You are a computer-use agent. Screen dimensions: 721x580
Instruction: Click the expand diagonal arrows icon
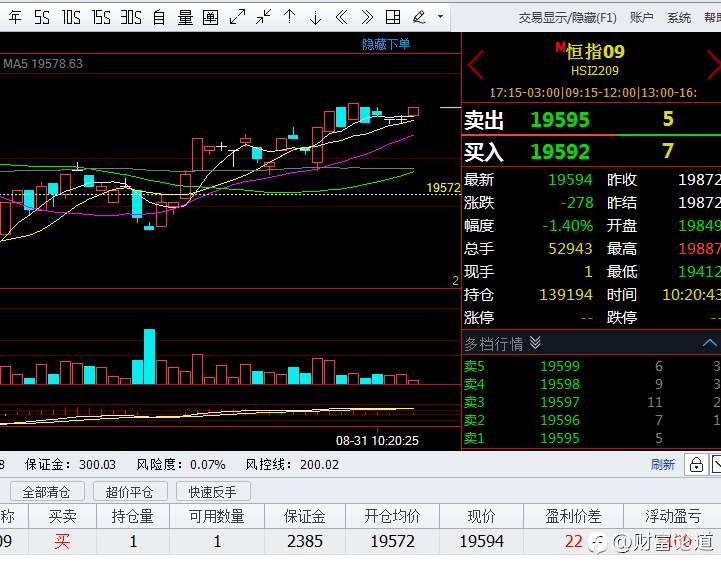tap(237, 17)
